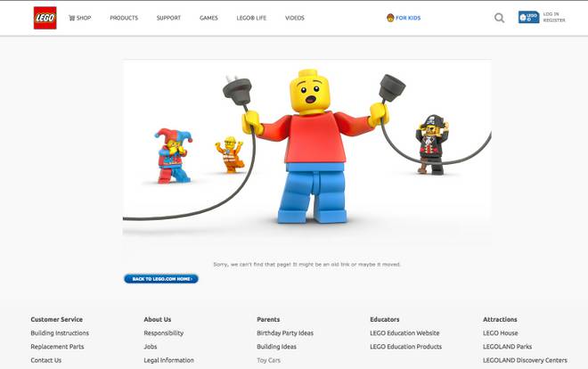Select Games in the top navigation
The image size is (588, 369).
208,18
